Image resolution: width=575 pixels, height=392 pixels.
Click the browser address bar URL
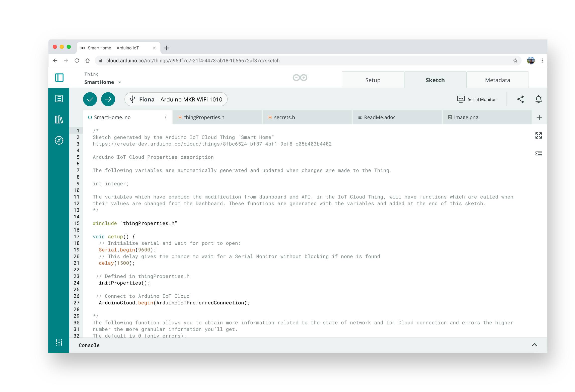click(x=193, y=60)
